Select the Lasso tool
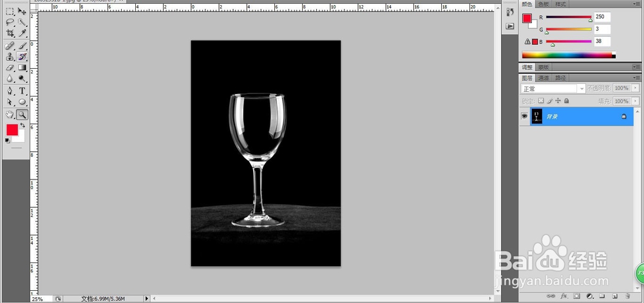 (x=10, y=22)
